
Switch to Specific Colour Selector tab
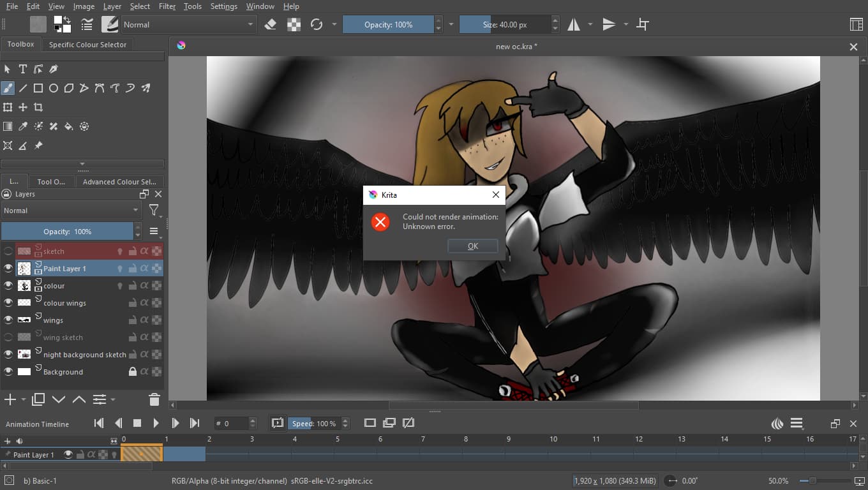click(87, 45)
